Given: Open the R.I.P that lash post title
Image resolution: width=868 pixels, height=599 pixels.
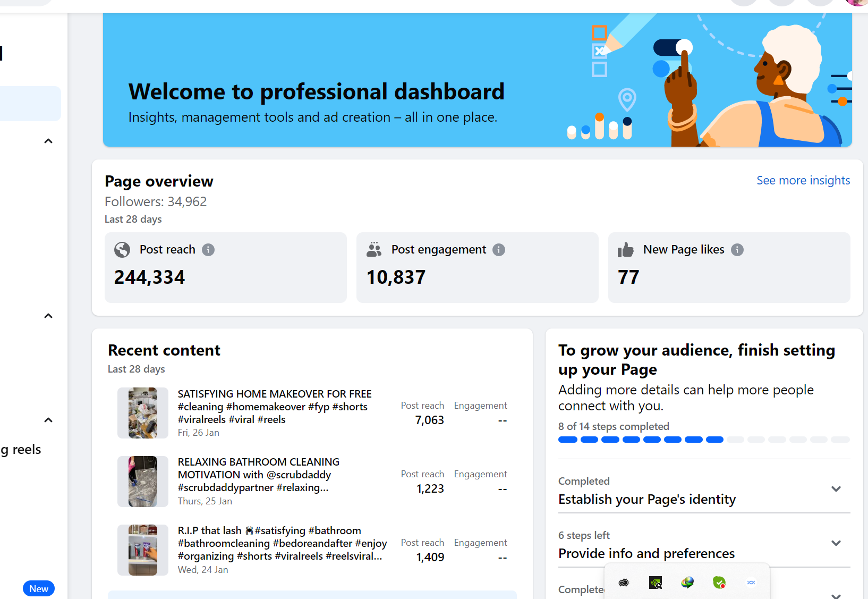Looking at the screenshot, I should pos(282,543).
